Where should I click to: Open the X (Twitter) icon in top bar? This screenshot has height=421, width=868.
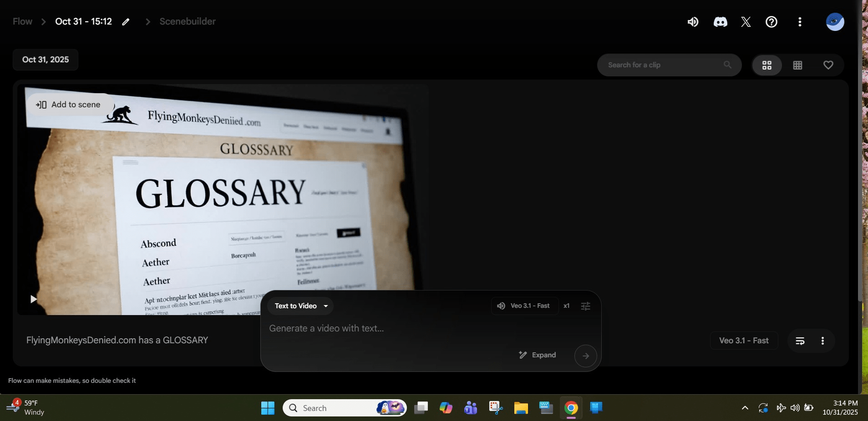tap(746, 22)
